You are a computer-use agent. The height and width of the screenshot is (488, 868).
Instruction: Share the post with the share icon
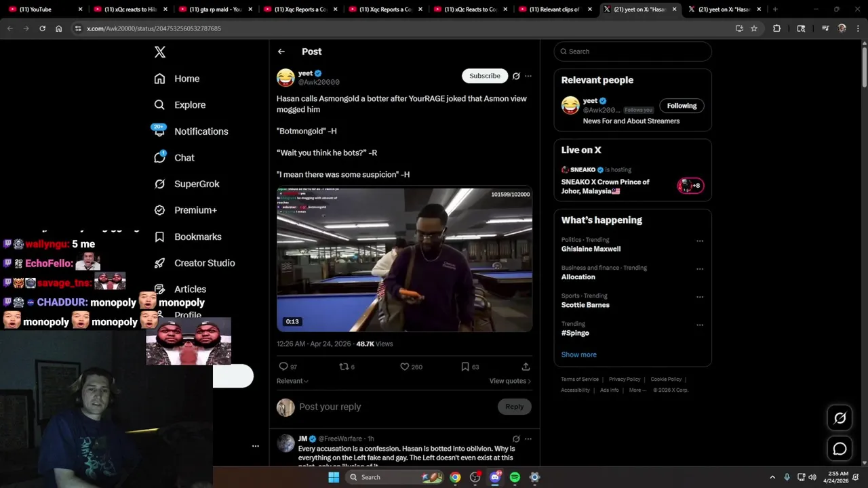pyautogui.click(x=526, y=367)
